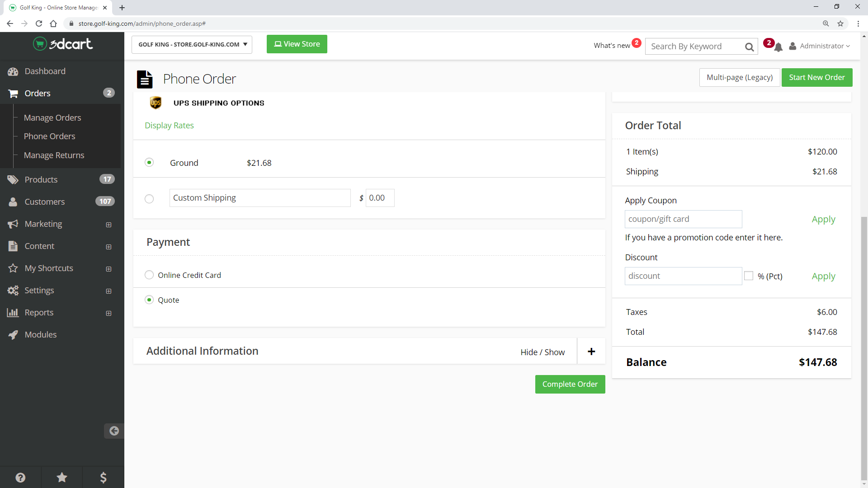
Task: Click the Dashboard gauge icon
Action: tap(13, 71)
